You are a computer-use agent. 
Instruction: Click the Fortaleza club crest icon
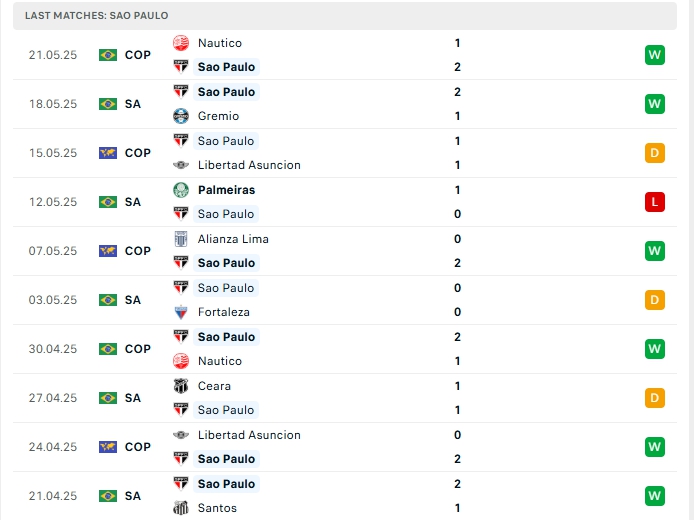(181, 312)
